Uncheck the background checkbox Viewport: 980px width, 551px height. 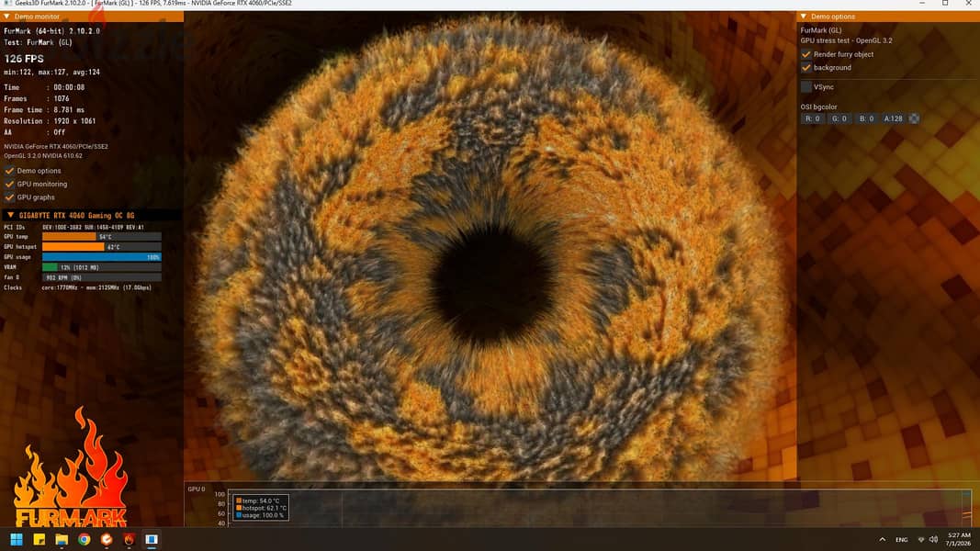click(806, 67)
